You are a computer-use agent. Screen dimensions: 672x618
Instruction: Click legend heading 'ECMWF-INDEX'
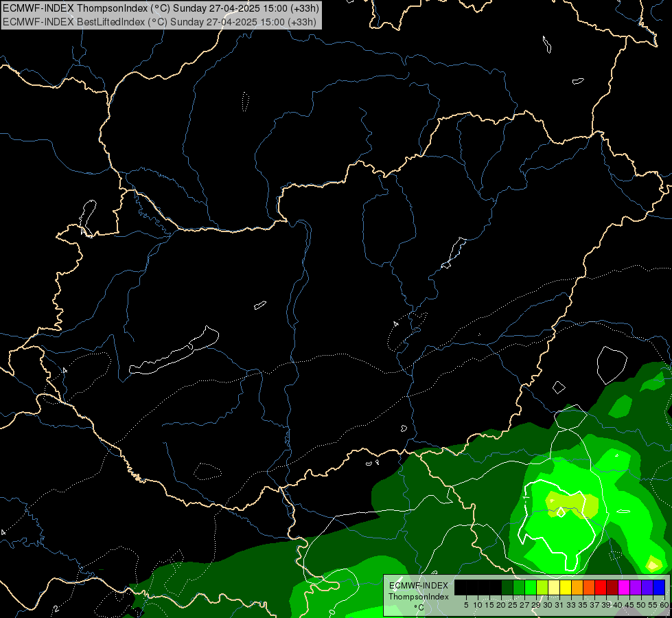[x=419, y=586]
